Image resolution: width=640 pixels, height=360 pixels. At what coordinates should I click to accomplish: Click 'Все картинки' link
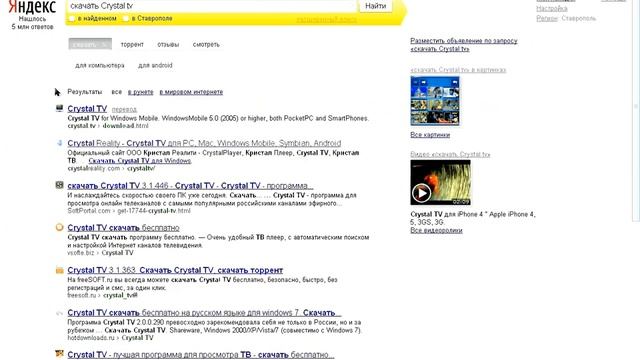click(x=430, y=135)
